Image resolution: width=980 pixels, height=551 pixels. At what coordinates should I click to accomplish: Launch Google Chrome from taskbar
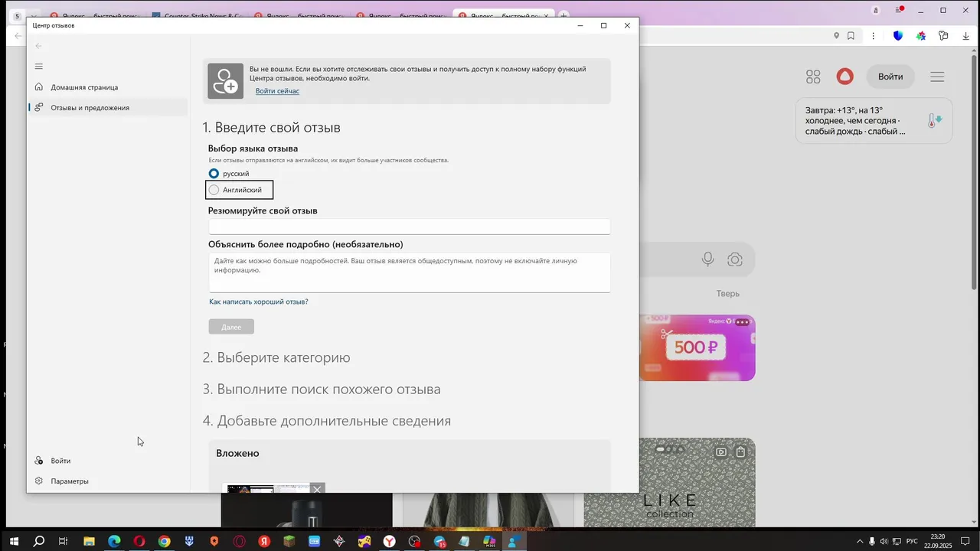(x=164, y=541)
